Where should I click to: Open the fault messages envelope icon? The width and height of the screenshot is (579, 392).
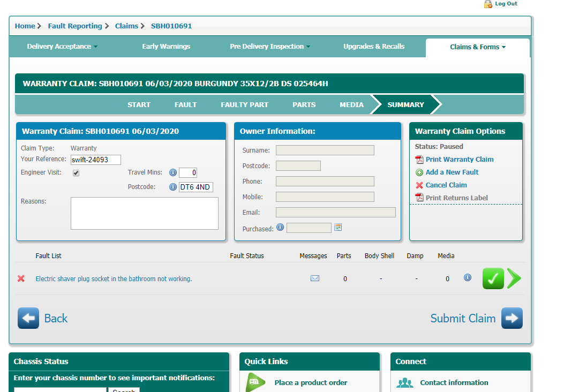(x=315, y=278)
